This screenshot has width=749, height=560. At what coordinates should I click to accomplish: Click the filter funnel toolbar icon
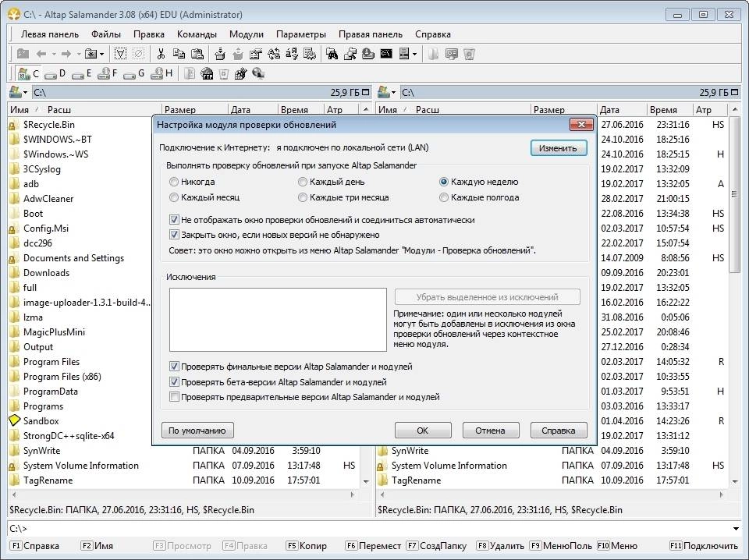click(120, 54)
